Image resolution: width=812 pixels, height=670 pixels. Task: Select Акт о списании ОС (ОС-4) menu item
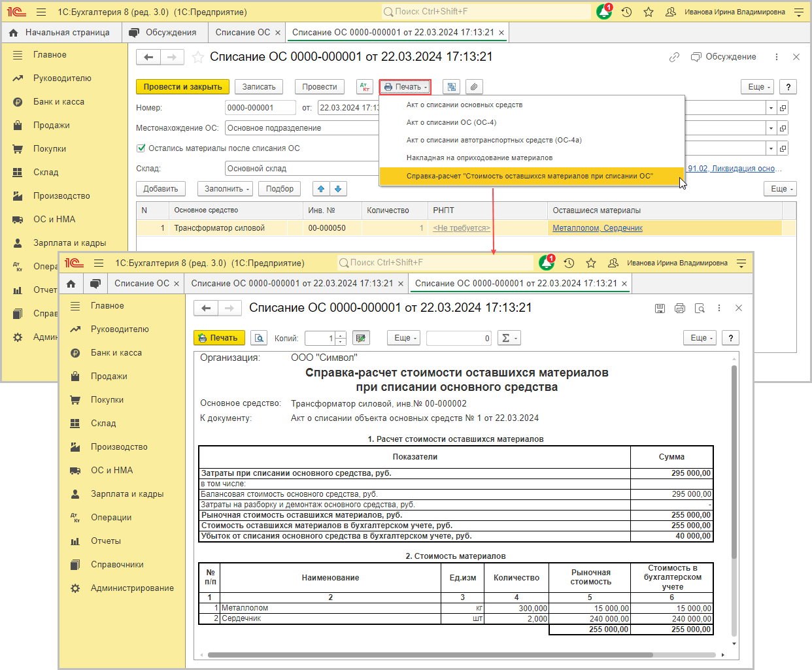(451, 122)
